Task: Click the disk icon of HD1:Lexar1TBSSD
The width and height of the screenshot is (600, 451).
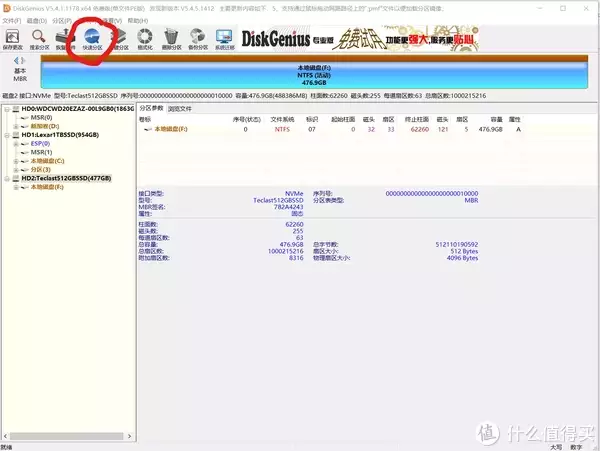Action: point(16,135)
